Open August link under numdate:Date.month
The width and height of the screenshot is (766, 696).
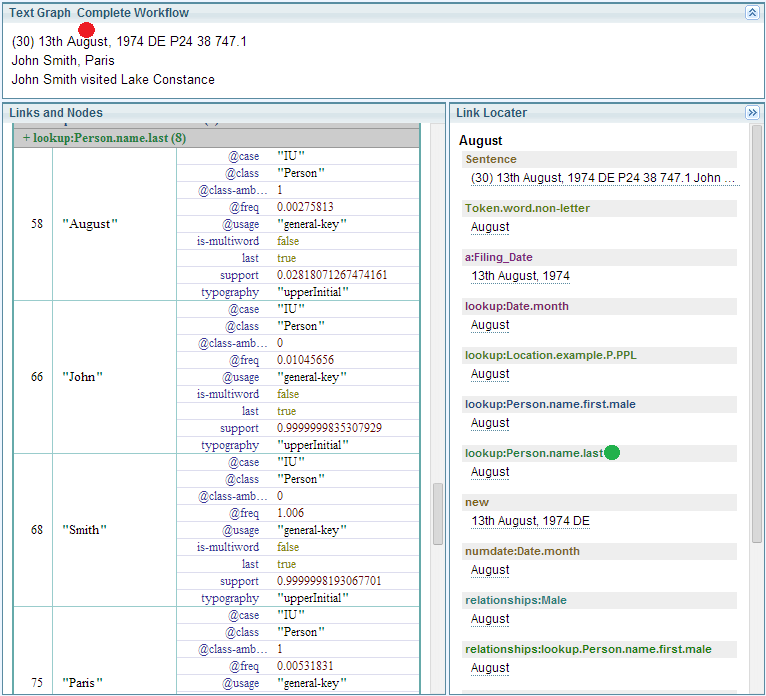pyautogui.click(x=490, y=570)
